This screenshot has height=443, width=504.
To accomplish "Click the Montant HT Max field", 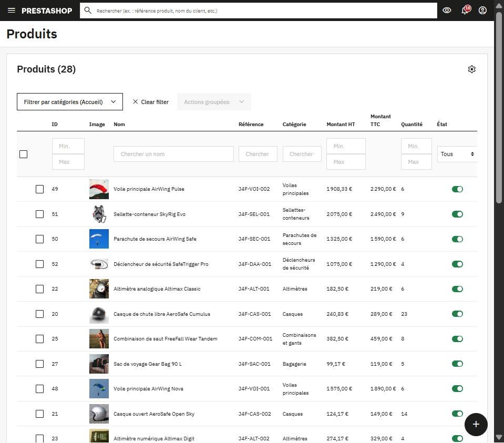I will tap(346, 162).
